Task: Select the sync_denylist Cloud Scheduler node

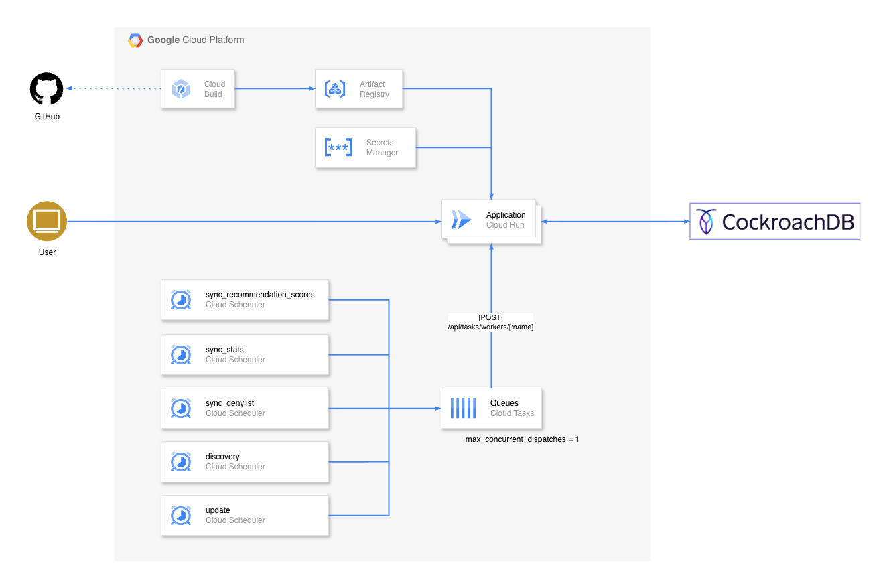Action: click(245, 409)
